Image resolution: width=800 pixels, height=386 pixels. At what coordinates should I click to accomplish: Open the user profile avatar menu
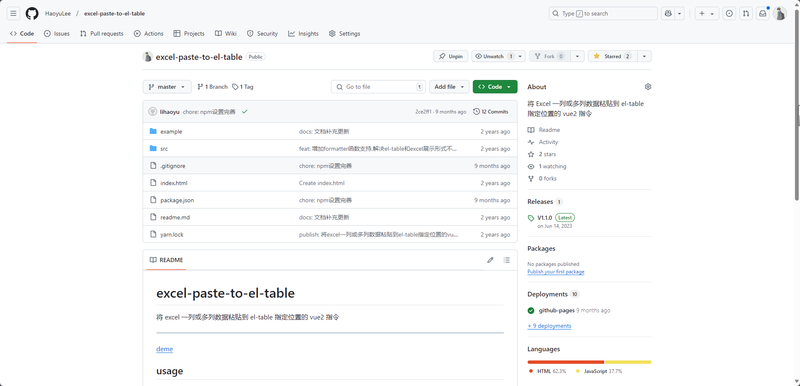point(780,14)
